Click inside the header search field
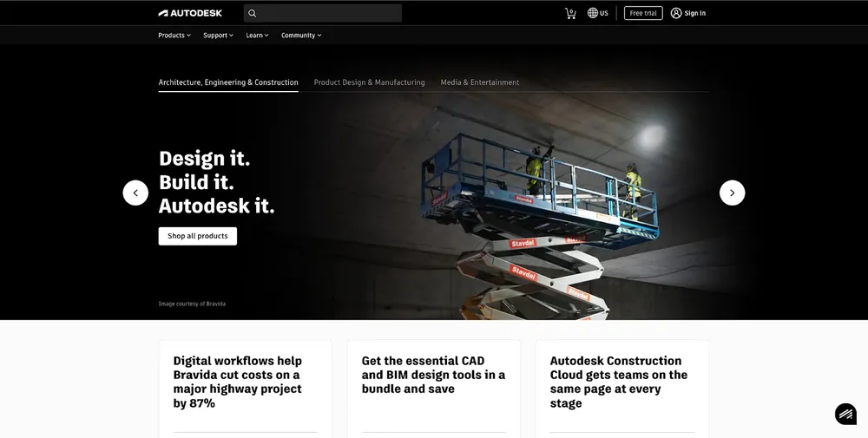This screenshot has width=868, height=438. [x=330, y=13]
